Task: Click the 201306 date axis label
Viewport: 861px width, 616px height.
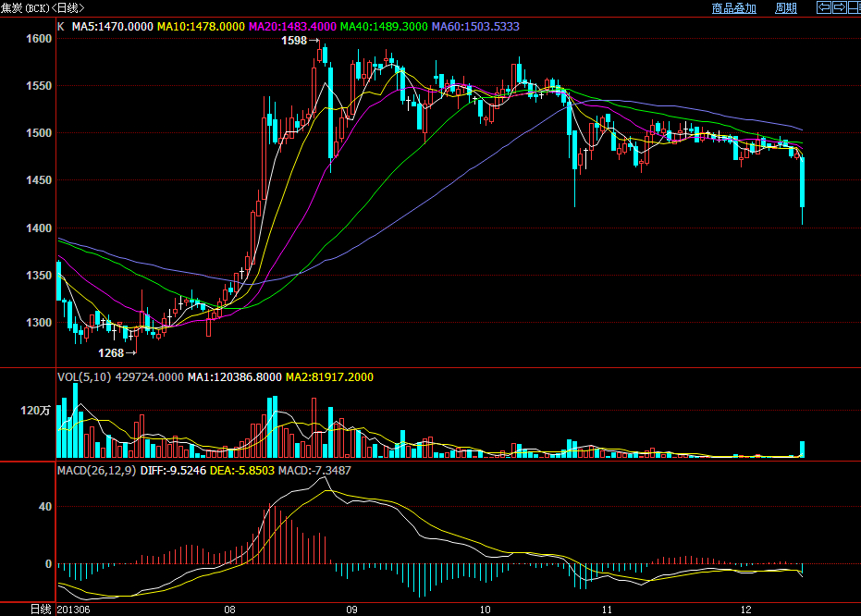Action: (74, 610)
